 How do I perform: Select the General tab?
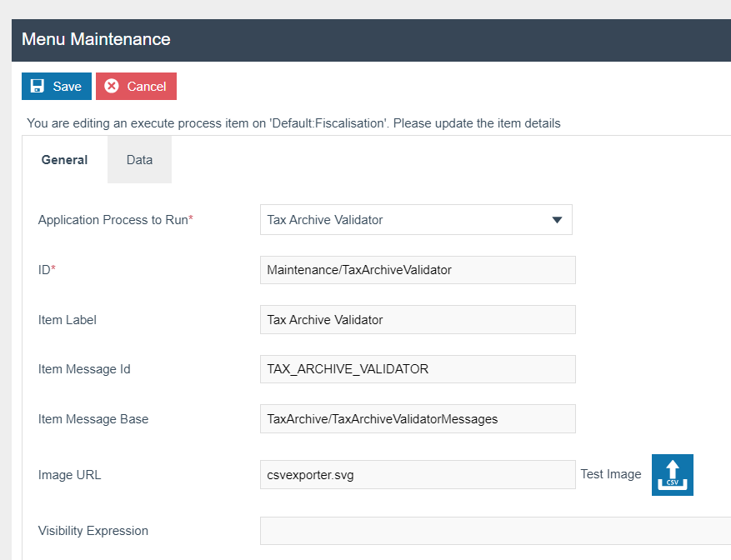pyautogui.click(x=64, y=160)
